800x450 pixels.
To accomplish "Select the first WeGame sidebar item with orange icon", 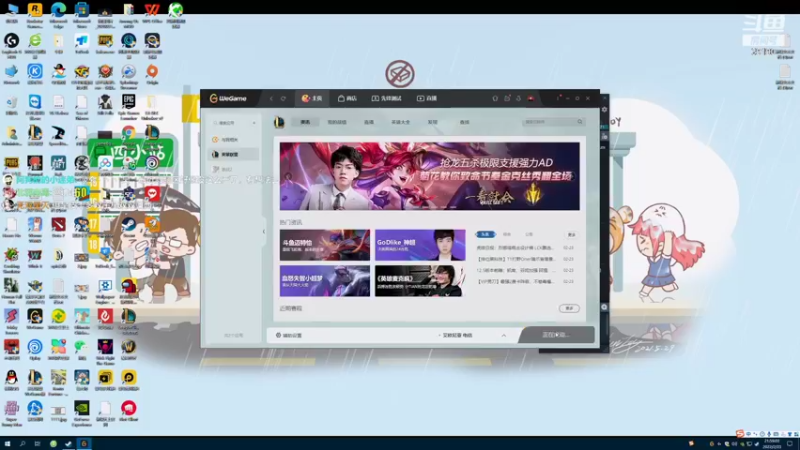I will 226,139.
